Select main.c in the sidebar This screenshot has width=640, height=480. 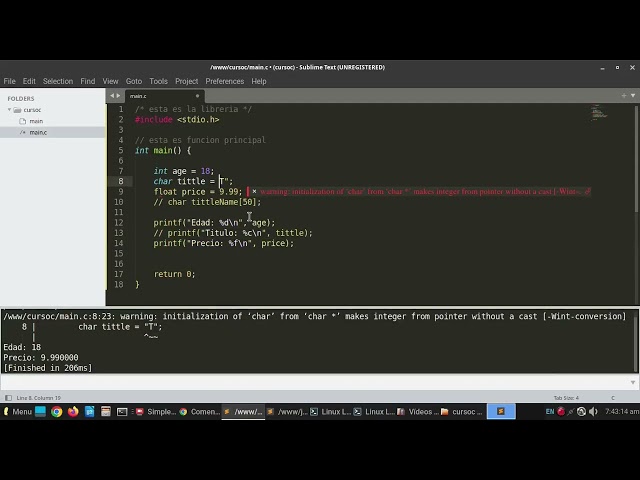[x=38, y=132]
